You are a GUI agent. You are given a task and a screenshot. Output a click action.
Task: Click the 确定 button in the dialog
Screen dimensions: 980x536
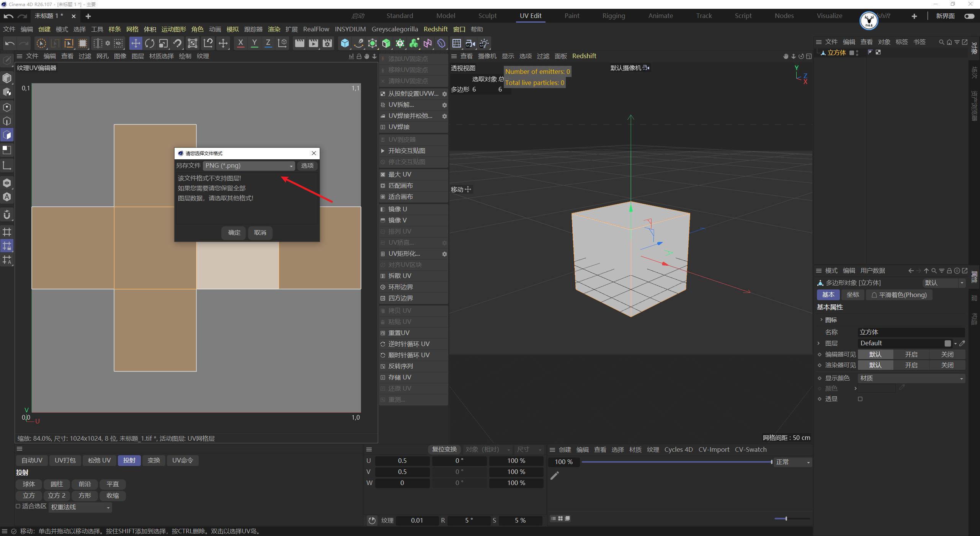(233, 233)
